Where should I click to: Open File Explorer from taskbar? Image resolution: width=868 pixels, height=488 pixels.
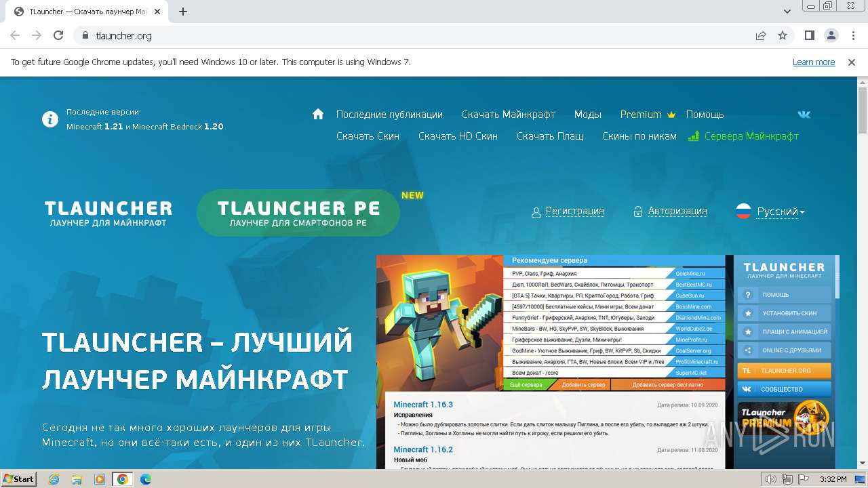click(77, 479)
